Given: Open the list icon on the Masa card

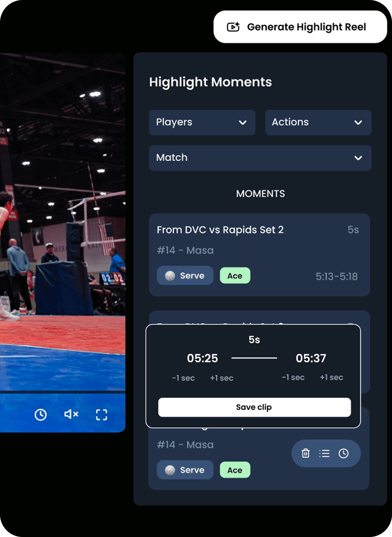Looking at the screenshot, I should (x=324, y=453).
